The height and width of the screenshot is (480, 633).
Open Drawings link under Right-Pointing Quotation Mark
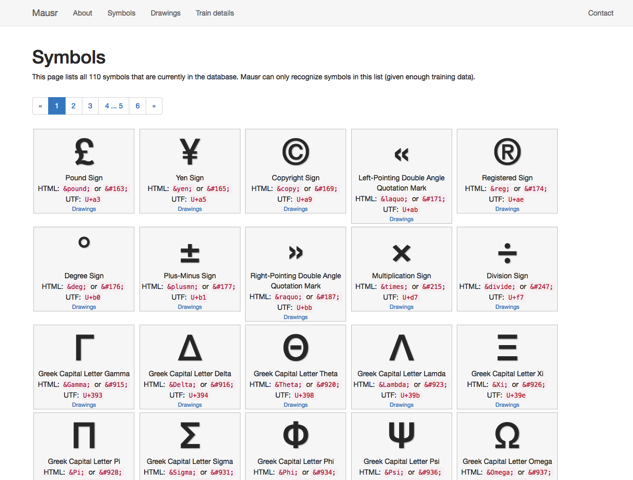click(x=296, y=317)
